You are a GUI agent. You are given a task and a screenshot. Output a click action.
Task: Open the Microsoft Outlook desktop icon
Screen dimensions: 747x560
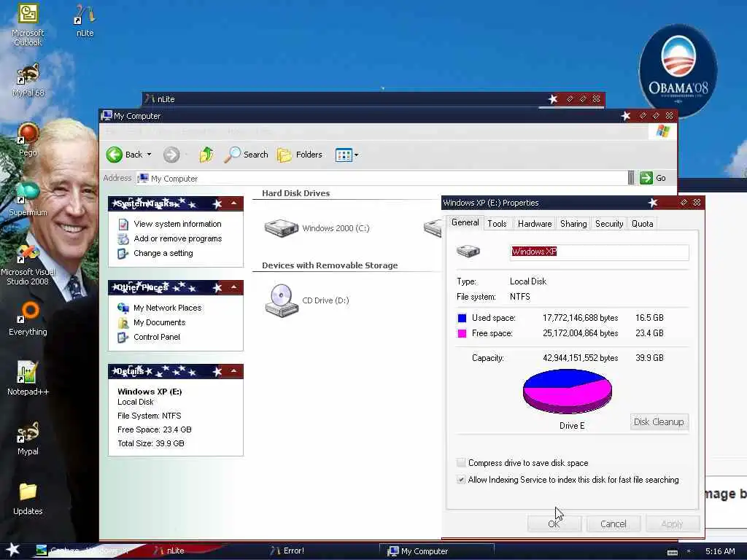tap(28, 25)
